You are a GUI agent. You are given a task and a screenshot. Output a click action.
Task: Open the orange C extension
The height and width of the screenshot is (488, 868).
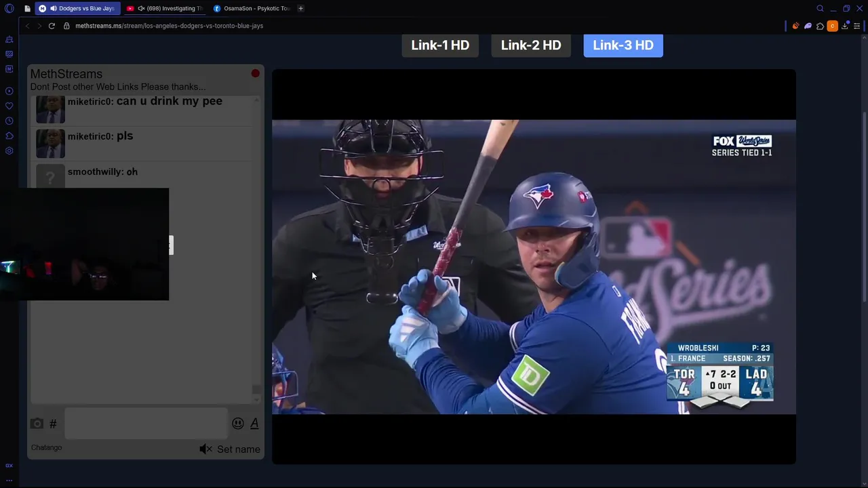pos(832,26)
